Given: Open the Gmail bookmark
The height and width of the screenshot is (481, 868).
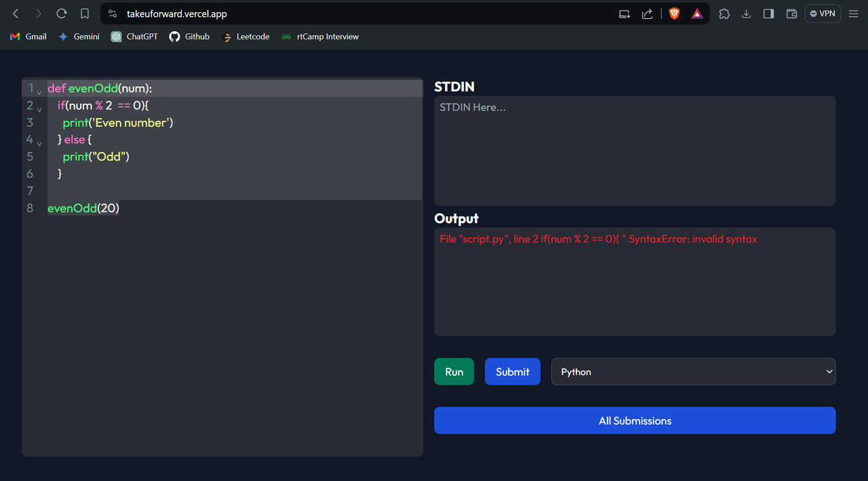Looking at the screenshot, I should click(x=28, y=37).
